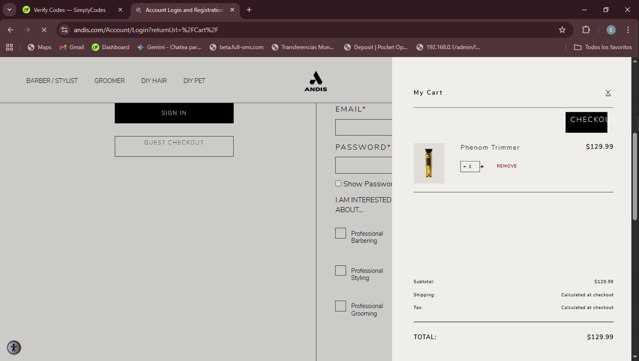Close the My Cart panel

(608, 93)
